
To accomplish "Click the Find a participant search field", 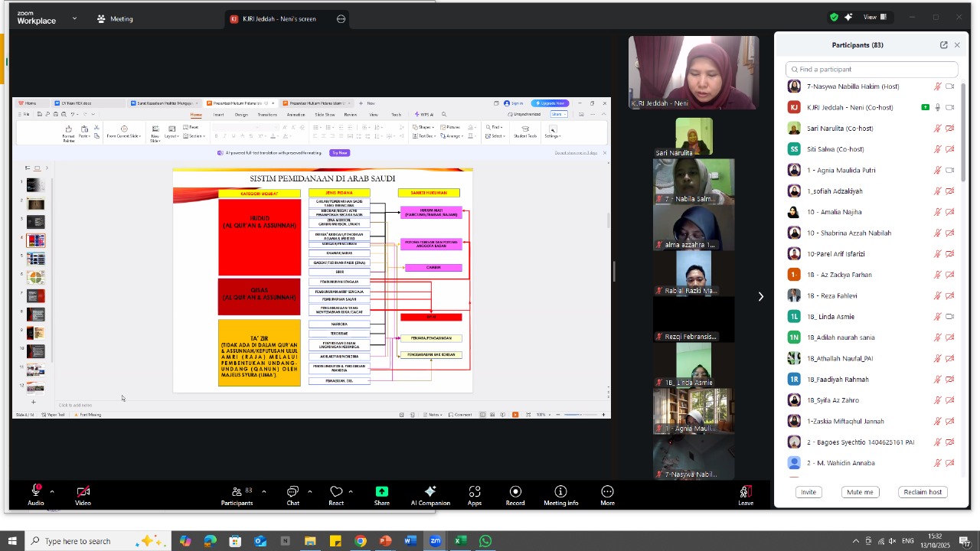I will (873, 70).
